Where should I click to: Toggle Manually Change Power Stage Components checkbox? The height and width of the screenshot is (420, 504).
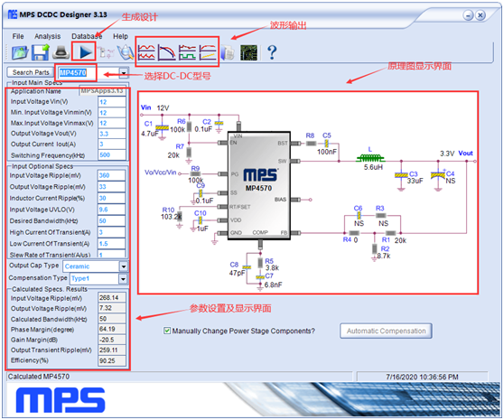pyautogui.click(x=167, y=331)
